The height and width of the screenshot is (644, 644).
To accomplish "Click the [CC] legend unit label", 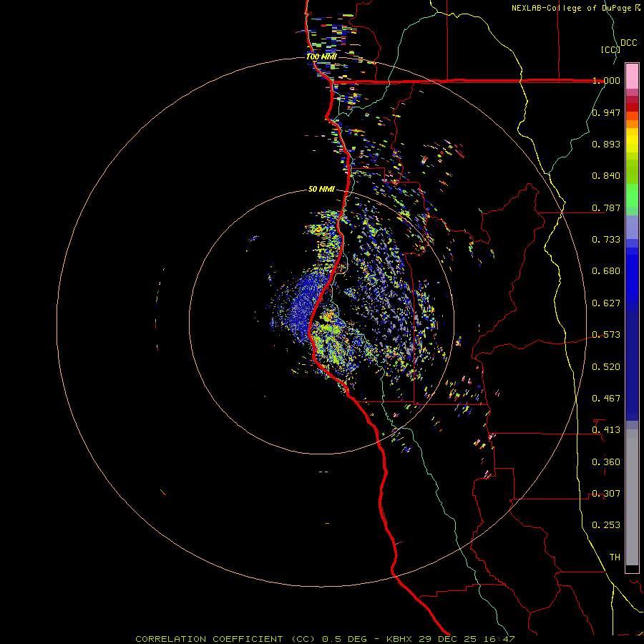I will click(610, 49).
